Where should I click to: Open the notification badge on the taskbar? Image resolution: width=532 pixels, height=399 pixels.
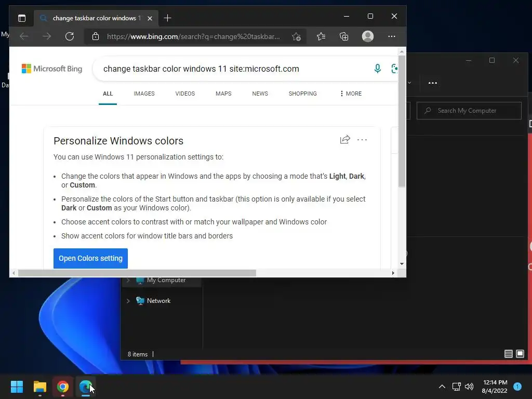517,387
